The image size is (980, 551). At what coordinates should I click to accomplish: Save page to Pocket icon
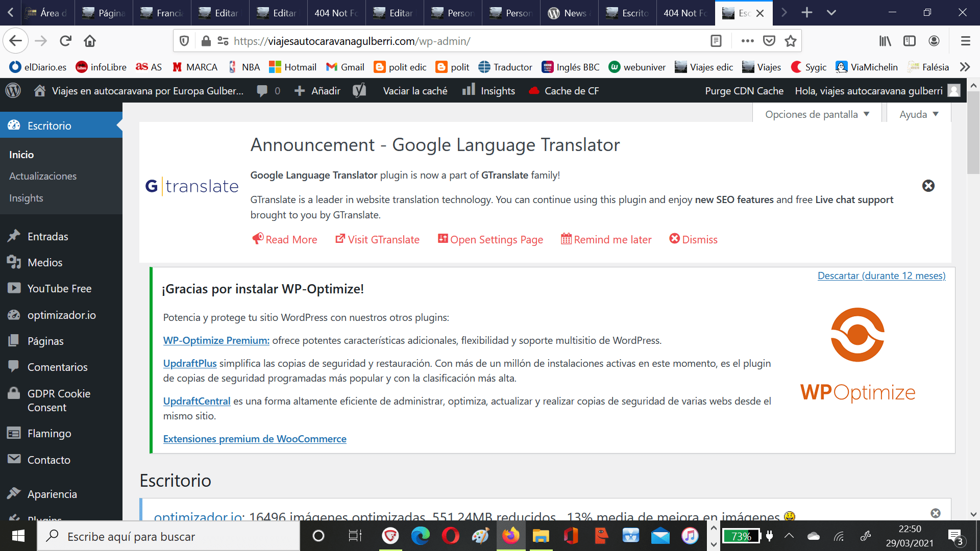point(769,41)
